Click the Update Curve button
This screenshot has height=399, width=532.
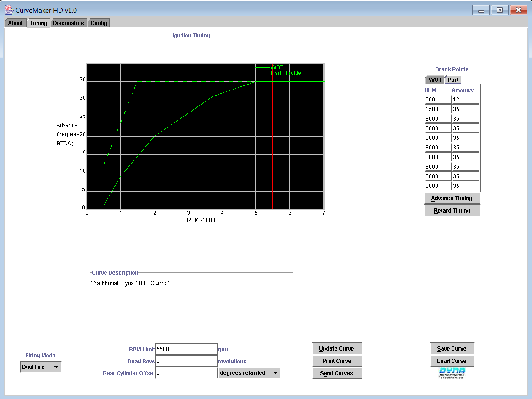(337, 349)
